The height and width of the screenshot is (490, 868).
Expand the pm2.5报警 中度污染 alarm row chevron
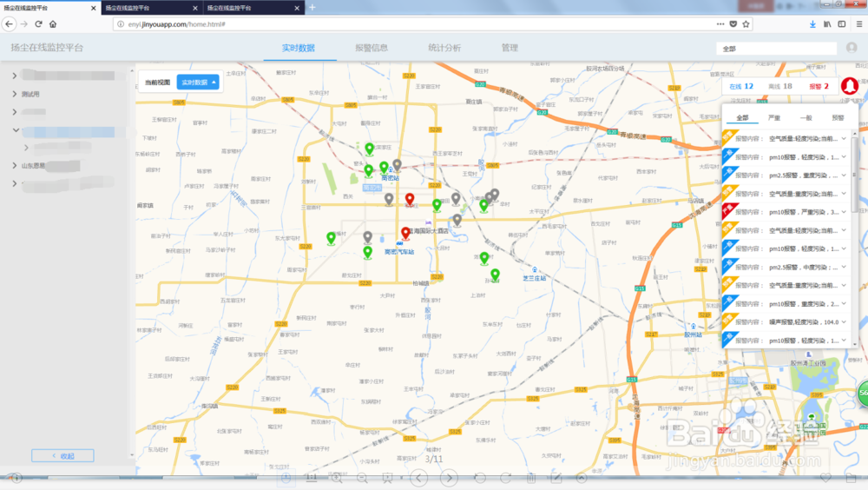click(x=844, y=266)
